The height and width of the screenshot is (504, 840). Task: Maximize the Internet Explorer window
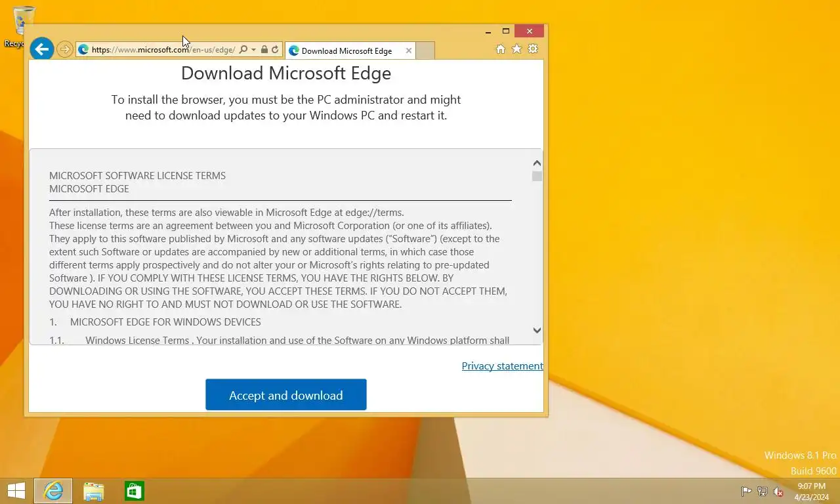(x=506, y=31)
